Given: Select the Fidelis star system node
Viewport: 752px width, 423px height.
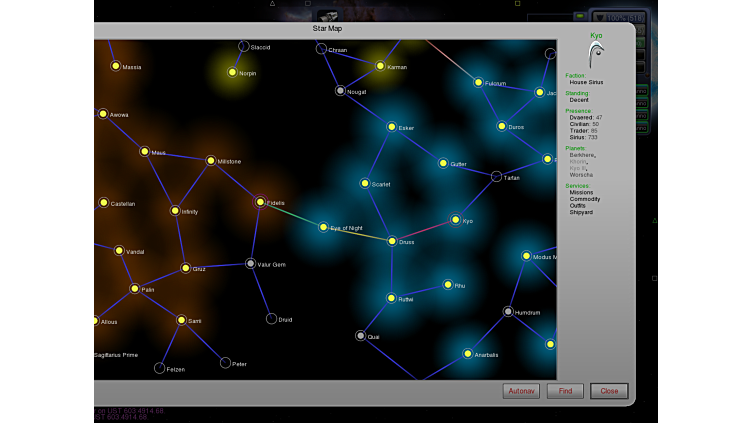Looking at the screenshot, I should (x=260, y=202).
